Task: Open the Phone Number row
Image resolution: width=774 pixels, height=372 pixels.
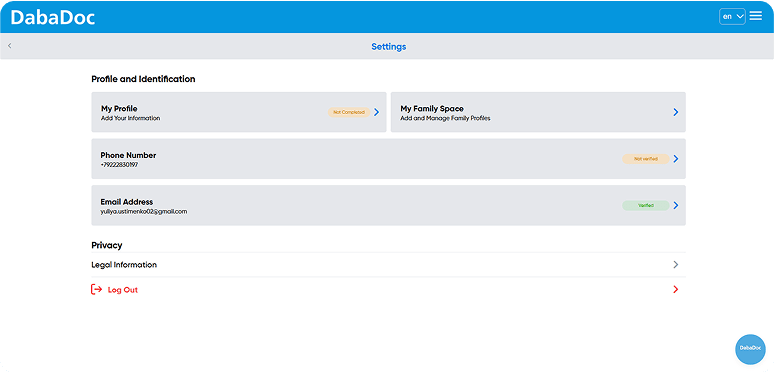Action: click(388, 159)
